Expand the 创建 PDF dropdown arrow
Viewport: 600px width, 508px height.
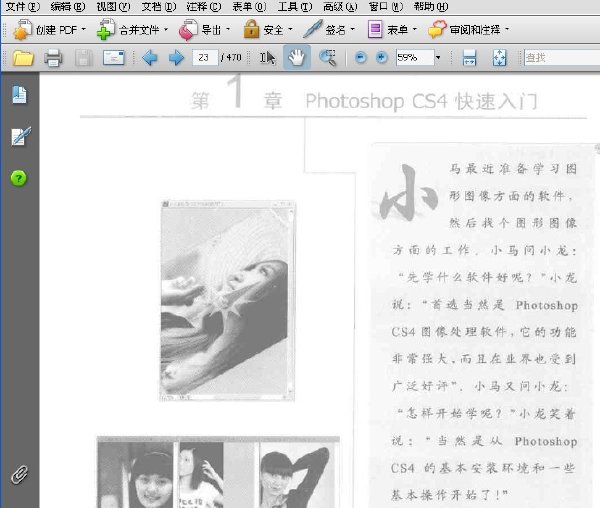pyautogui.click(x=83, y=29)
